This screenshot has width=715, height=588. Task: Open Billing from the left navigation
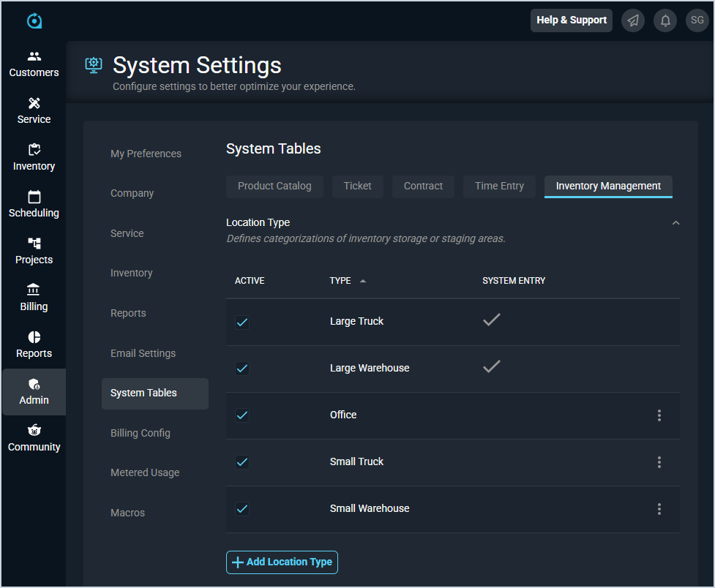pyautogui.click(x=34, y=298)
